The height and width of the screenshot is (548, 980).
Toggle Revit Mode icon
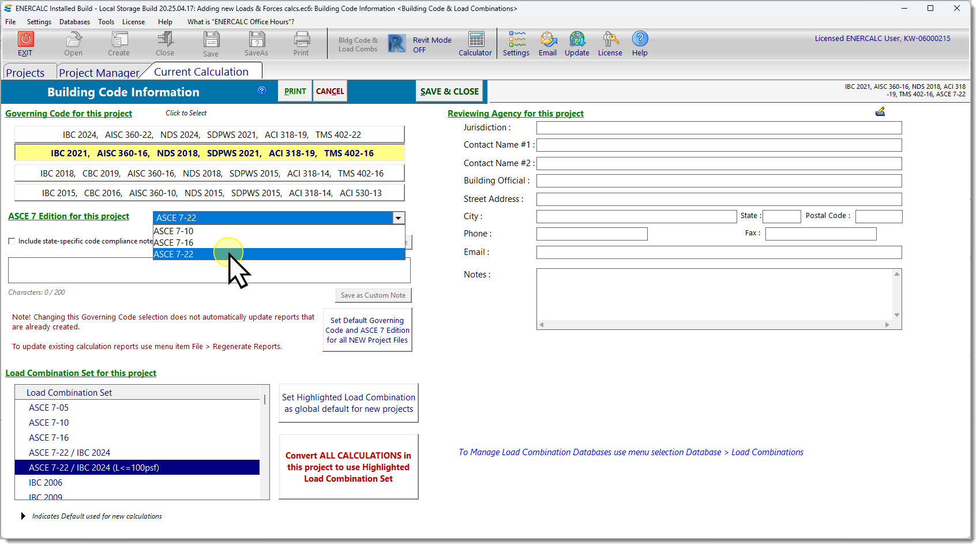tap(397, 43)
